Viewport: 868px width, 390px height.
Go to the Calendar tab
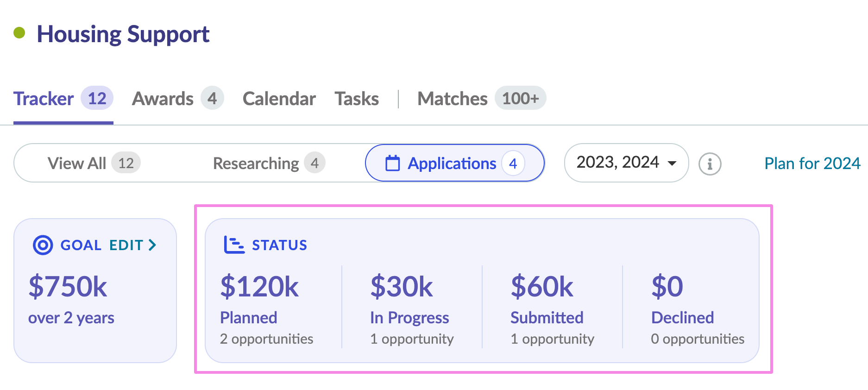(279, 99)
